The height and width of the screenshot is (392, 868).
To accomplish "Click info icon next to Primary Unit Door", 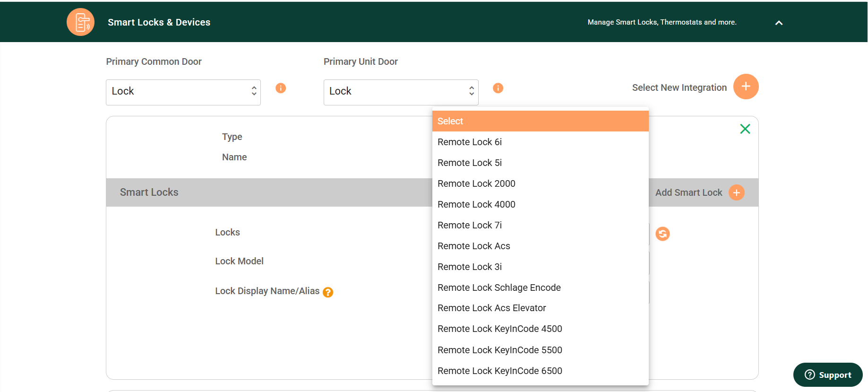I will (x=498, y=88).
